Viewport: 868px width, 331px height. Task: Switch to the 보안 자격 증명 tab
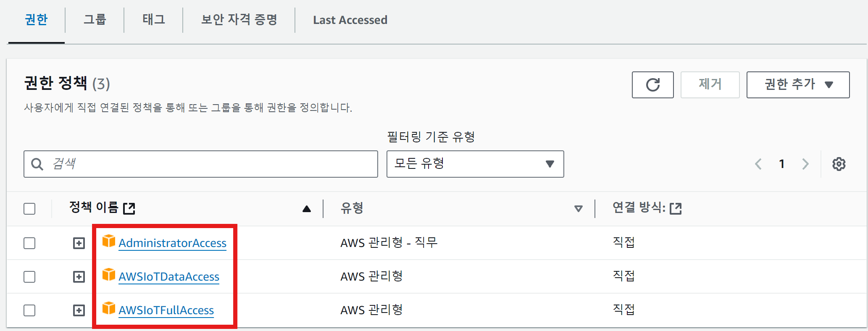click(x=239, y=20)
